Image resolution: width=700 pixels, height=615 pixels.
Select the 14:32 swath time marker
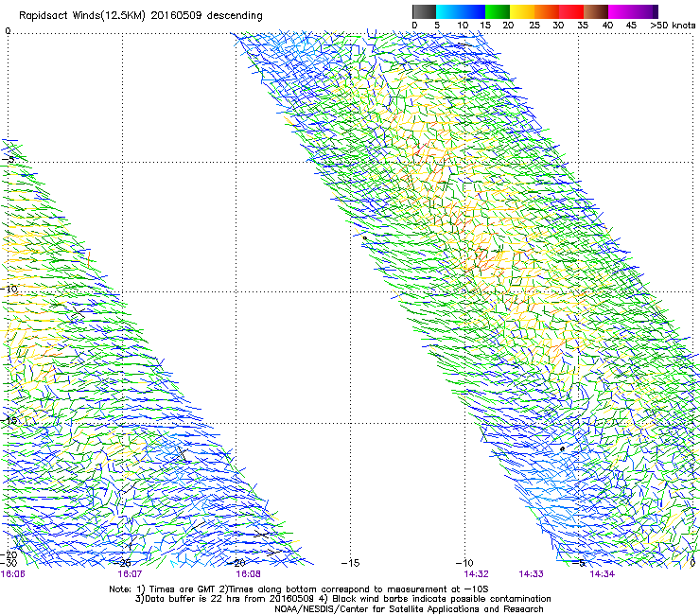pos(476,574)
